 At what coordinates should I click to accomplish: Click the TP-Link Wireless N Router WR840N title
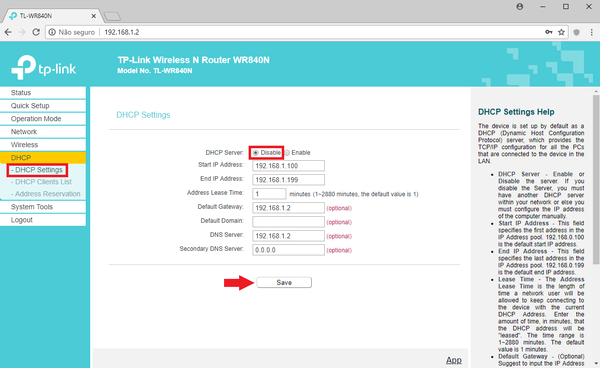pyautogui.click(x=193, y=60)
